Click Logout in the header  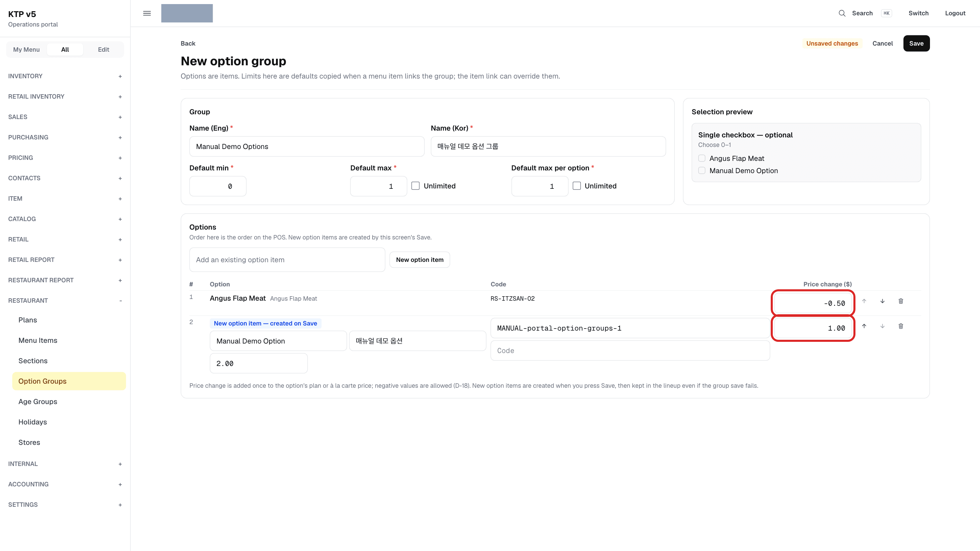pos(955,13)
